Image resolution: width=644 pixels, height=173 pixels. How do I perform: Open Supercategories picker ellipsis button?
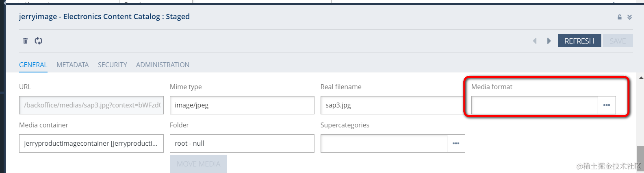click(456, 143)
